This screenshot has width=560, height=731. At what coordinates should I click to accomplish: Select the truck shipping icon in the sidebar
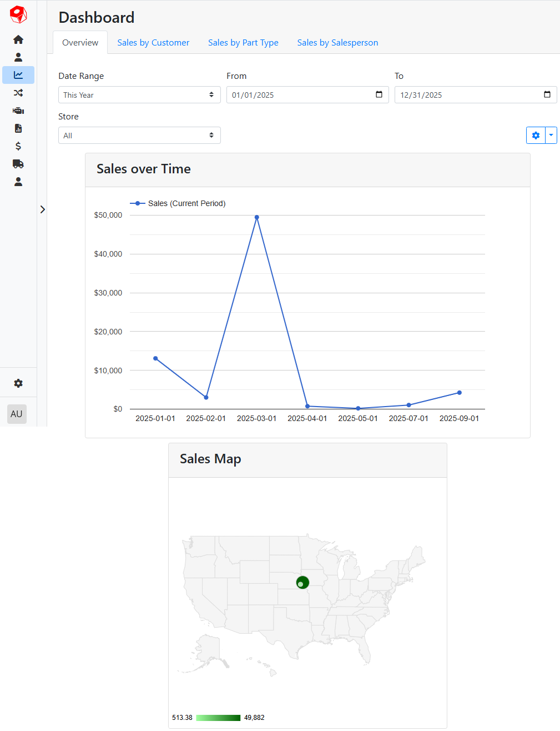(18, 163)
